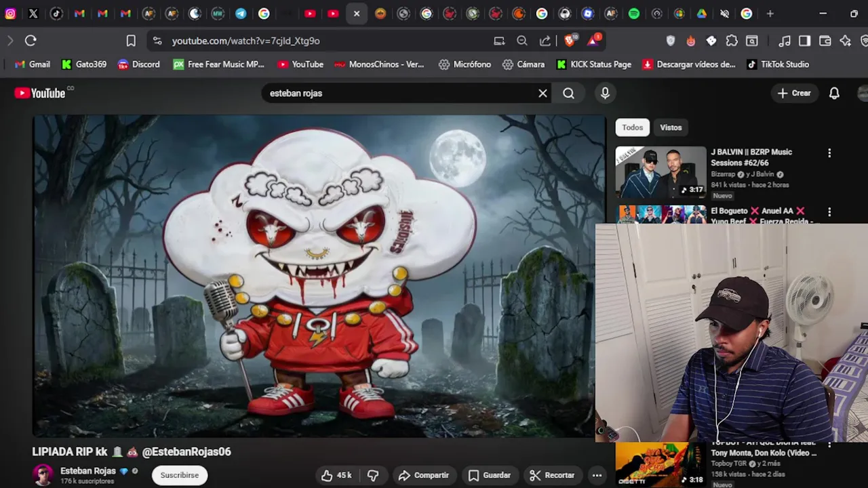Click the Recortar clip button
The height and width of the screenshot is (488, 868).
[551, 475]
